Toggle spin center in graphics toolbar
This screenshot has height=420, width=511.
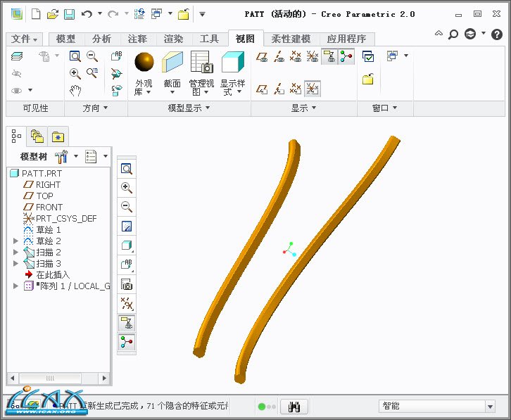pyautogui.click(x=127, y=342)
